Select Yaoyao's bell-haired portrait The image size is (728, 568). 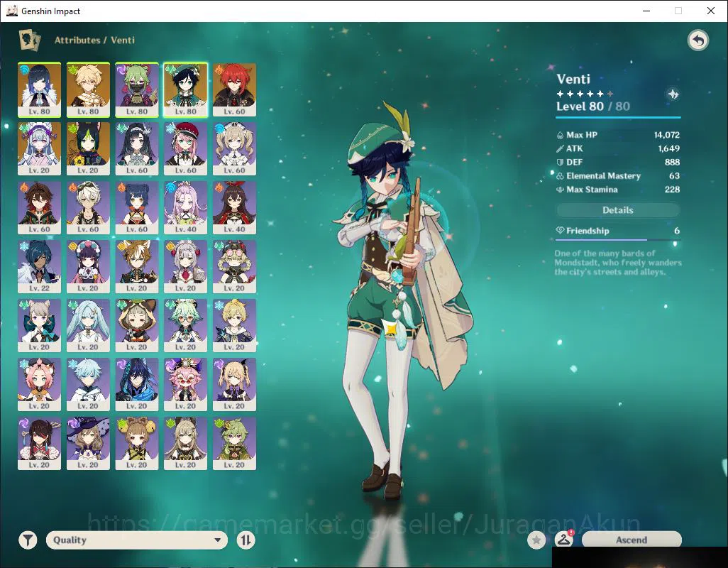[x=137, y=444]
